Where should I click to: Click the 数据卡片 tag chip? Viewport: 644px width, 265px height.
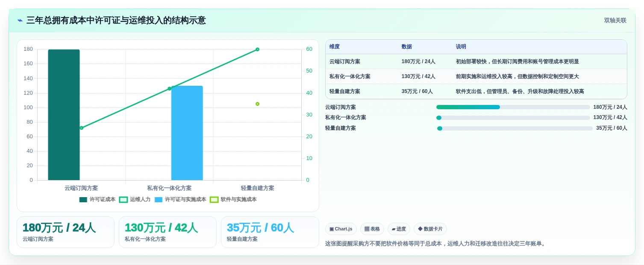tap(430, 229)
